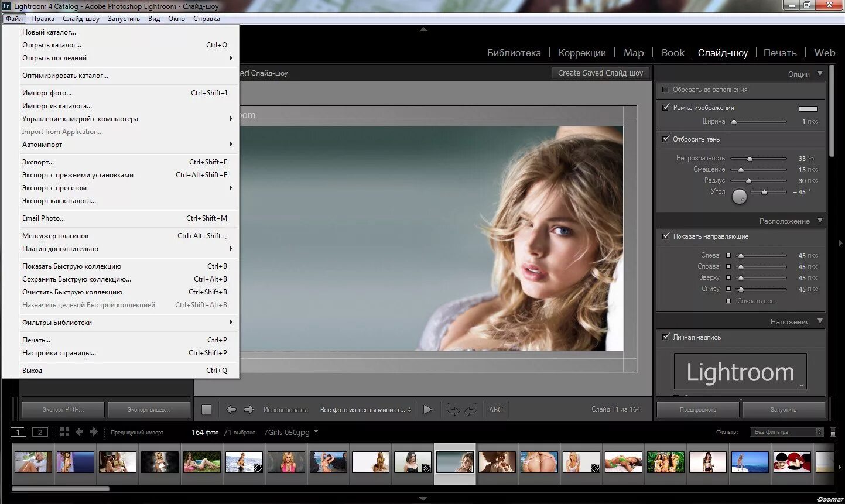Switch to Печать module
Screen dimensions: 845x504
(x=780, y=53)
